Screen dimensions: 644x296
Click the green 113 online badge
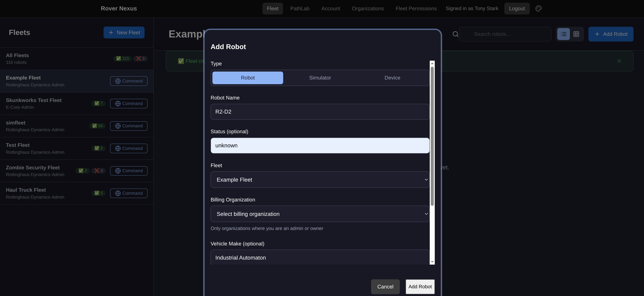pos(122,58)
